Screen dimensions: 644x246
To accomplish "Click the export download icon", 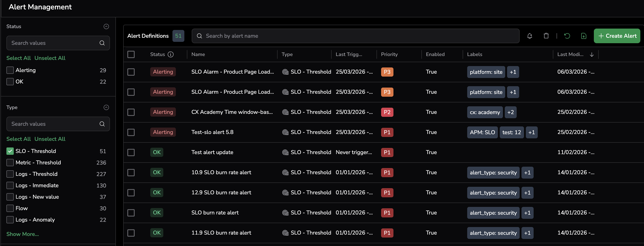I will [584, 36].
